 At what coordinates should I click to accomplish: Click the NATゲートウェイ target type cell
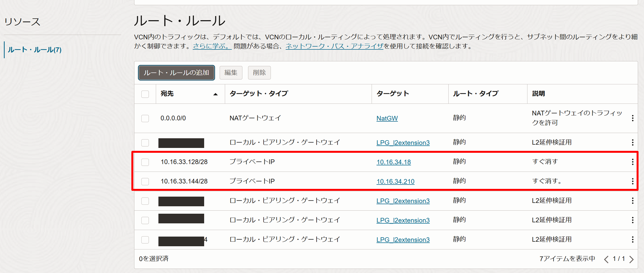(x=255, y=118)
